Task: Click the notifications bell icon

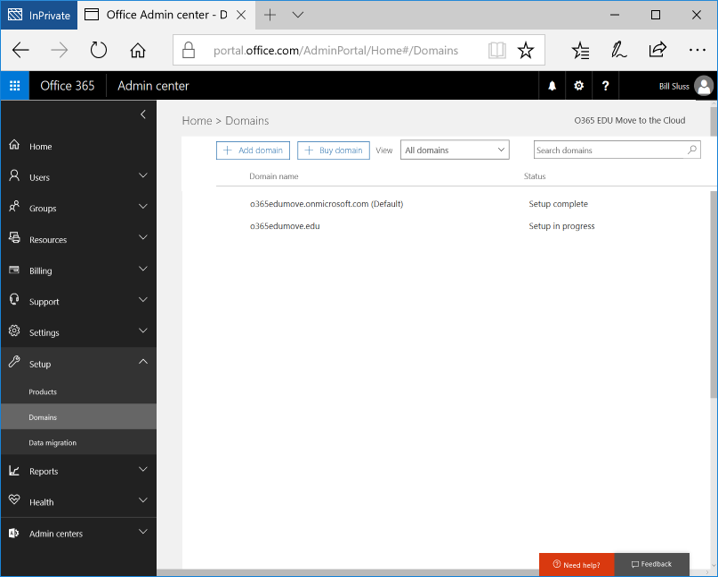Action: (552, 86)
